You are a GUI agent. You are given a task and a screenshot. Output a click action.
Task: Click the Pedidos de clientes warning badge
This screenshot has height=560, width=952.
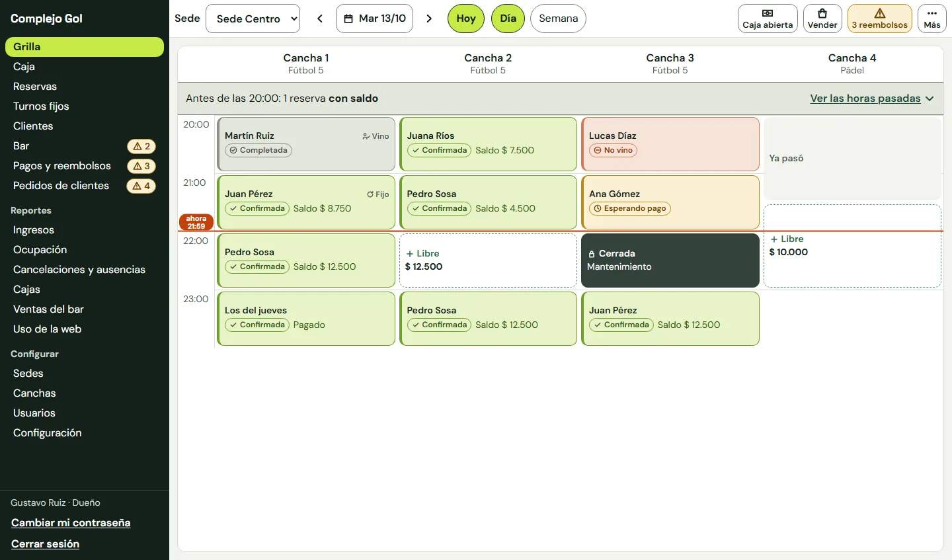pyautogui.click(x=141, y=186)
